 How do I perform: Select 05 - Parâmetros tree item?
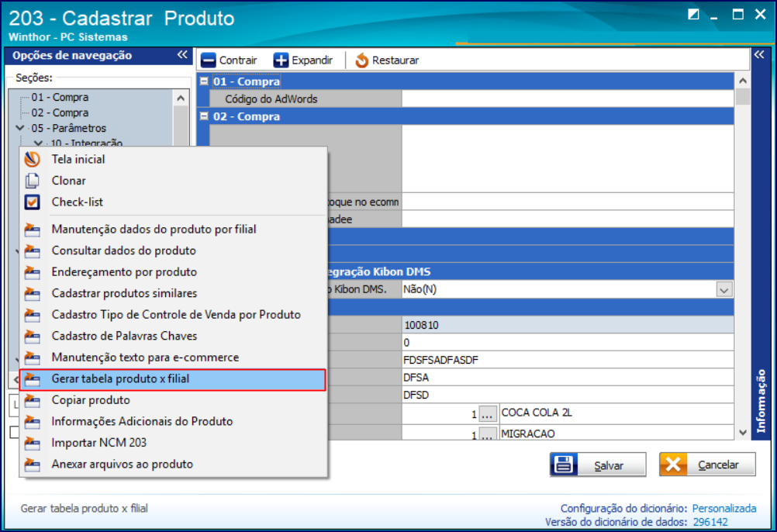coord(69,128)
